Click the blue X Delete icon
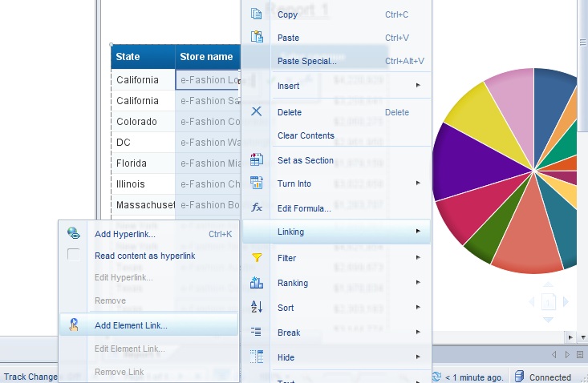Viewport: 588px width, 383px height. click(x=257, y=111)
